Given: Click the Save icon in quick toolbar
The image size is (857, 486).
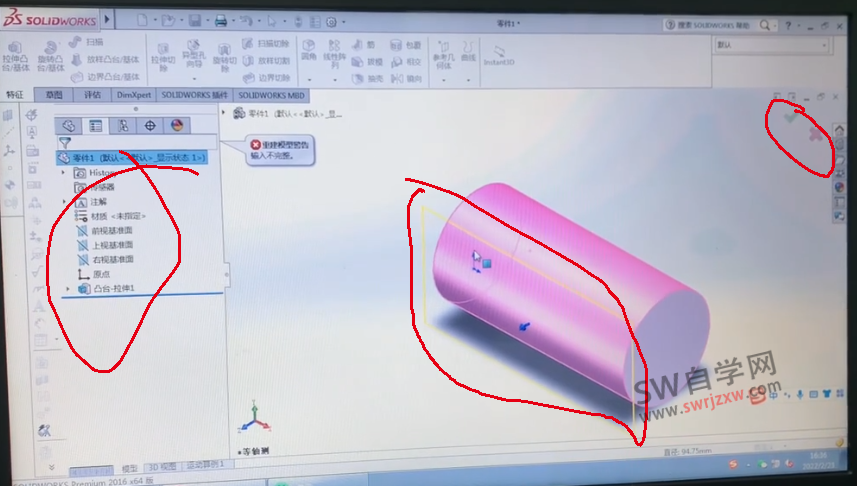Looking at the screenshot, I should 195,21.
